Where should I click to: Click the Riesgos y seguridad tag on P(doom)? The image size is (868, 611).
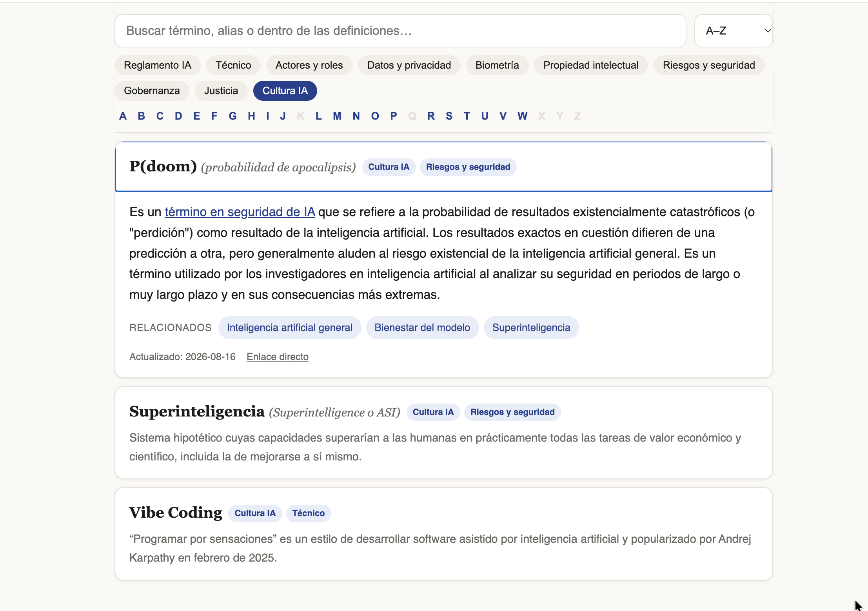click(x=468, y=167)
